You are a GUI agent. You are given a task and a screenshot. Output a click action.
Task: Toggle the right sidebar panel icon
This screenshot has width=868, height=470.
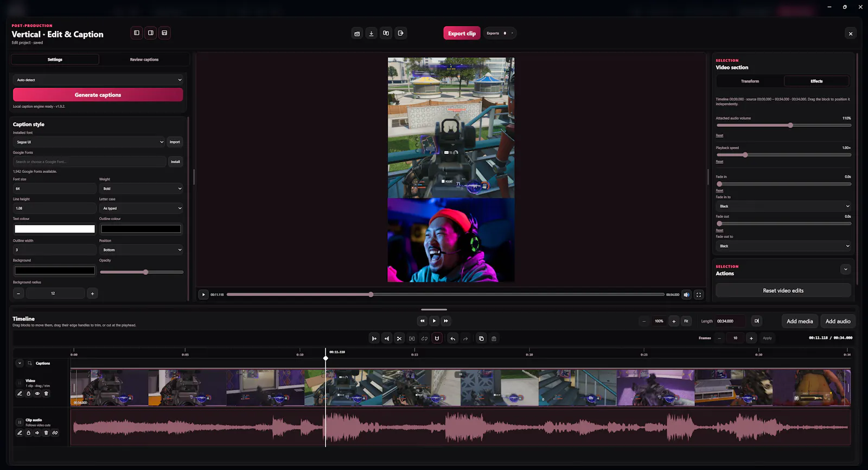pyautogui.click(x=151, y=33)
